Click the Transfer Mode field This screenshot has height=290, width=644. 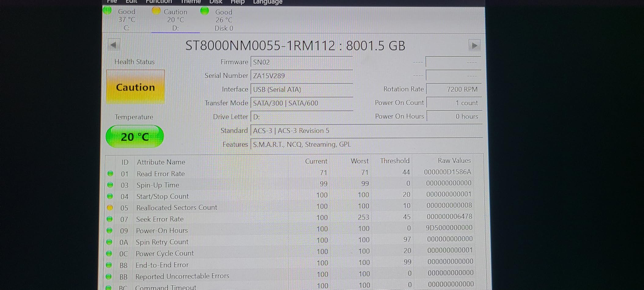302,103
